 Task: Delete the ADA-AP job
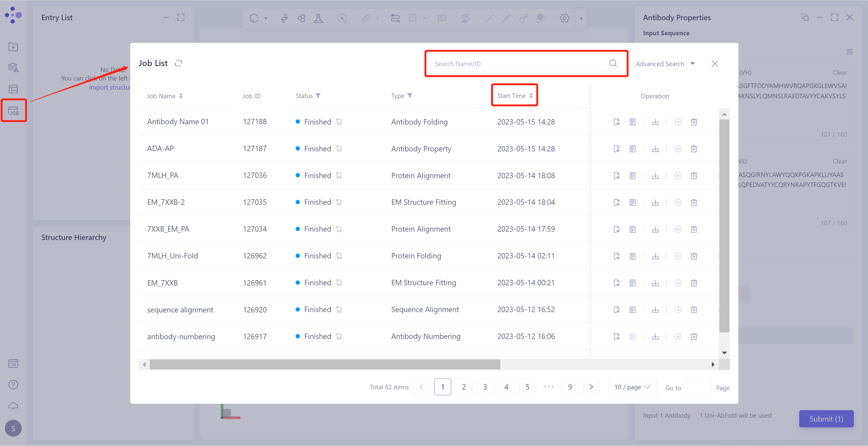point(693,149)
